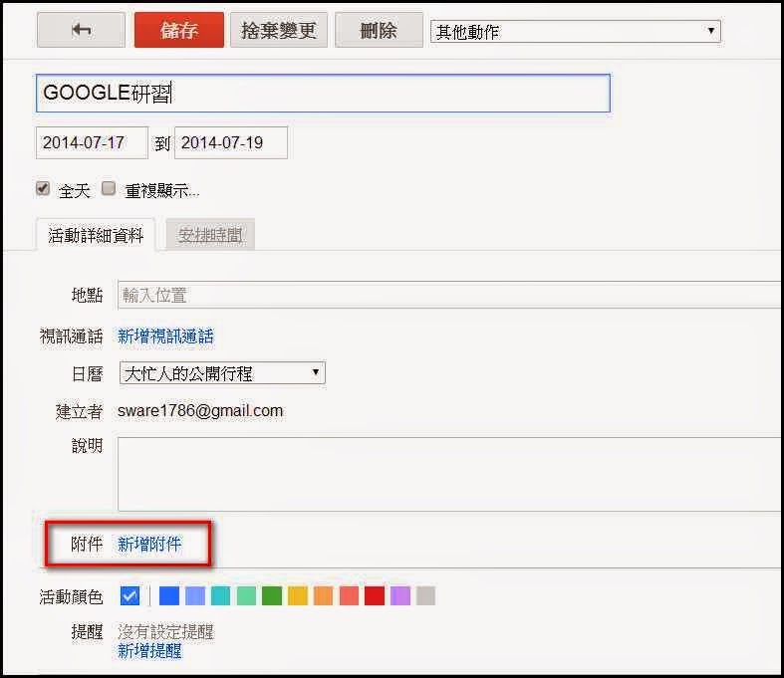The height and width of the screenshot is (678, 784).
Task: Click the 地點 location input field
Action: (x=450, y=295)
